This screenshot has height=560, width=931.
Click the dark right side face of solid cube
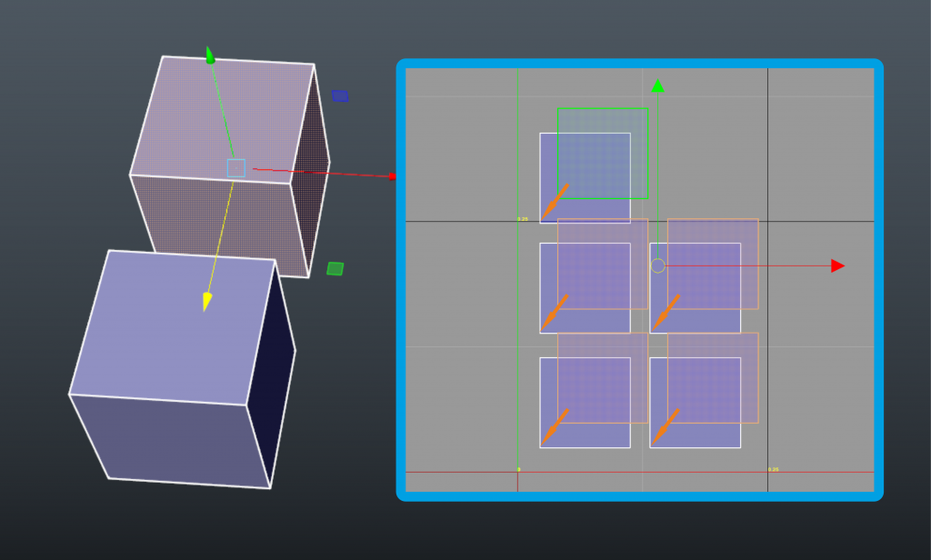click(x=271, y=375)
